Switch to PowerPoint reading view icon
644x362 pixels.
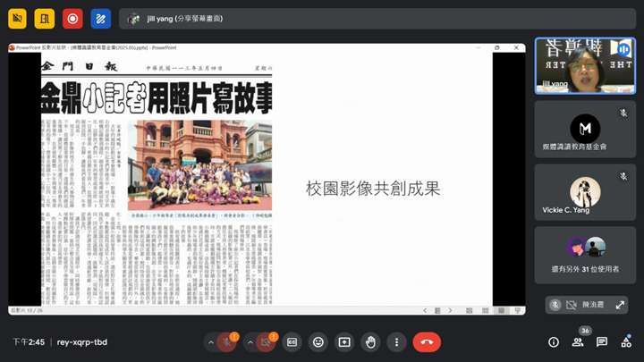[x=502, y=311]
